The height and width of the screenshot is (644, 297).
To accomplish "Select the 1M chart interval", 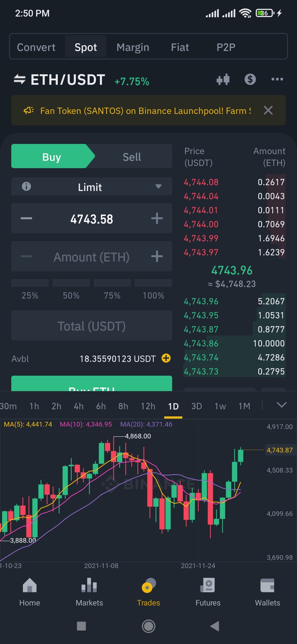I will tap(244, 406).
